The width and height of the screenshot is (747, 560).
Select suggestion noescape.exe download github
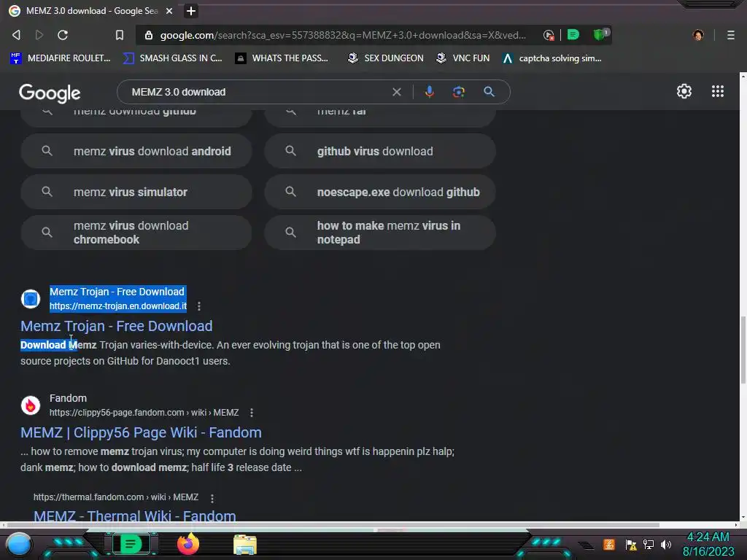pos(380,192)
